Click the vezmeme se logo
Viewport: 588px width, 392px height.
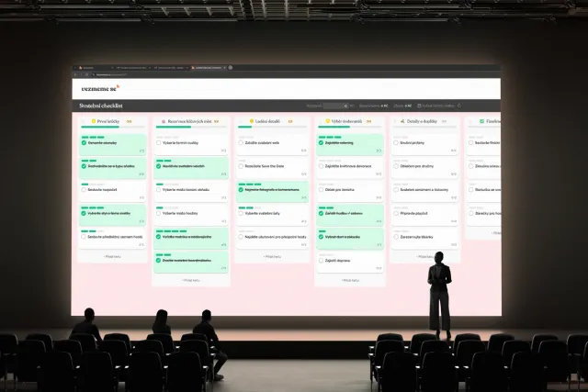coord(93,88)
